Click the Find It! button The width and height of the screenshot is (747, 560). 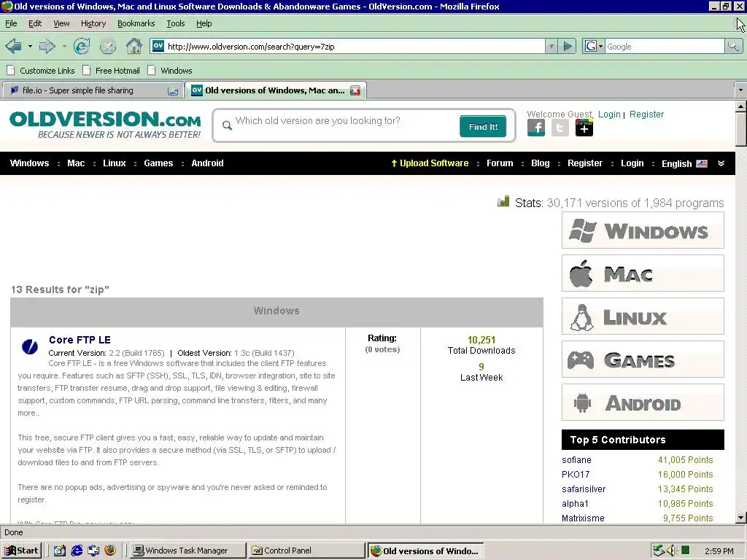coord(483,126)
